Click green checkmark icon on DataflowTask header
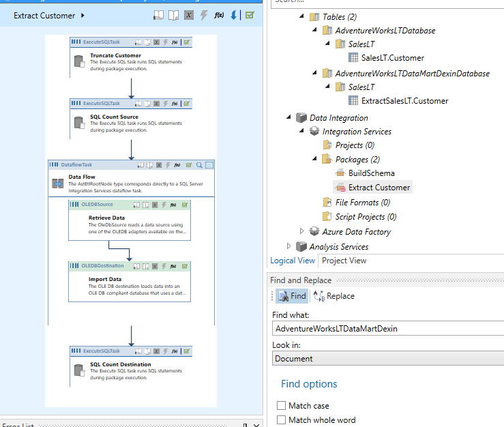504x427 pixels. tap(189, 165)
